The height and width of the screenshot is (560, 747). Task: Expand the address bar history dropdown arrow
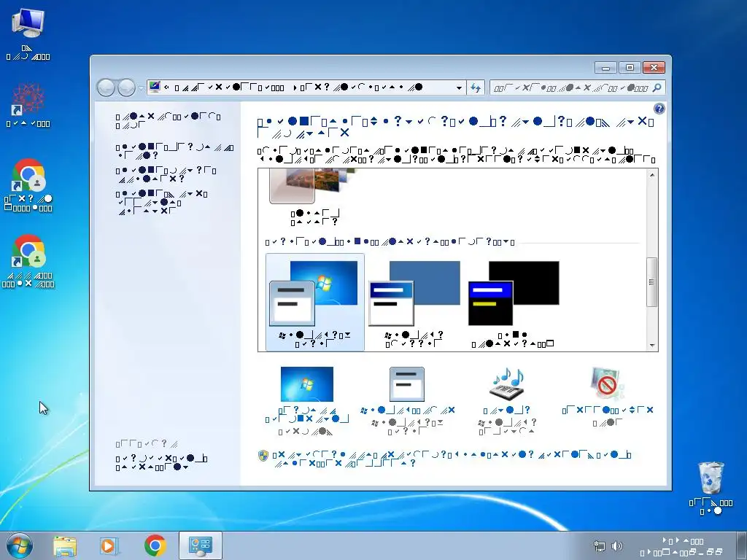(459, 87)
